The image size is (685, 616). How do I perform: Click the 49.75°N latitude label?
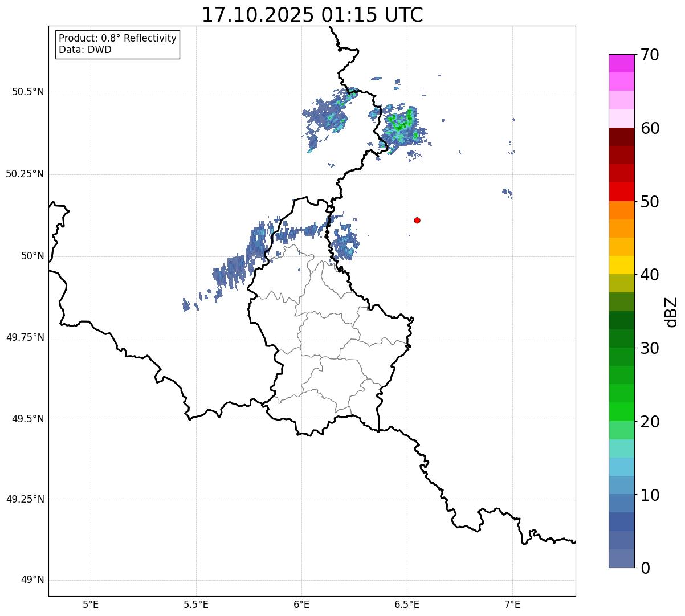tap(25, 337)
